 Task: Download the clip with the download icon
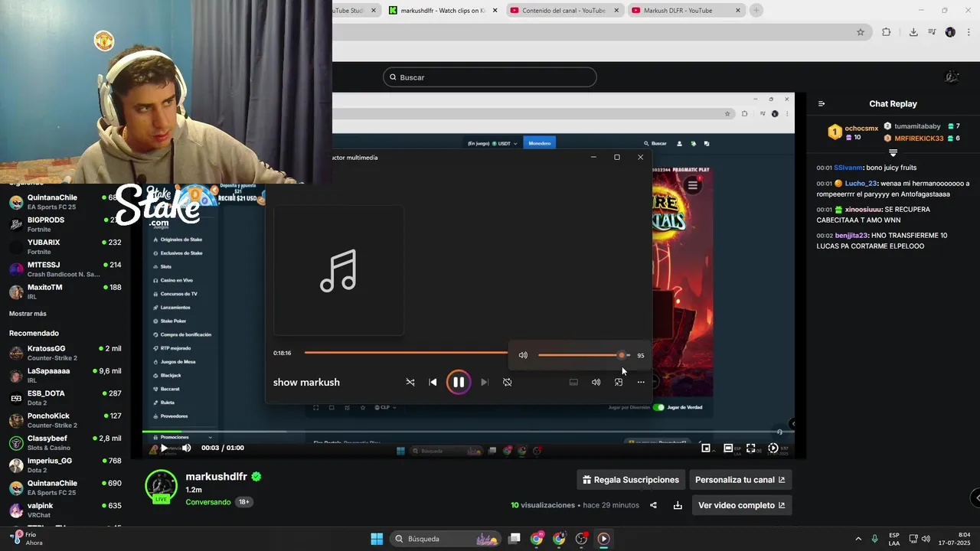(x=678, y=505)
